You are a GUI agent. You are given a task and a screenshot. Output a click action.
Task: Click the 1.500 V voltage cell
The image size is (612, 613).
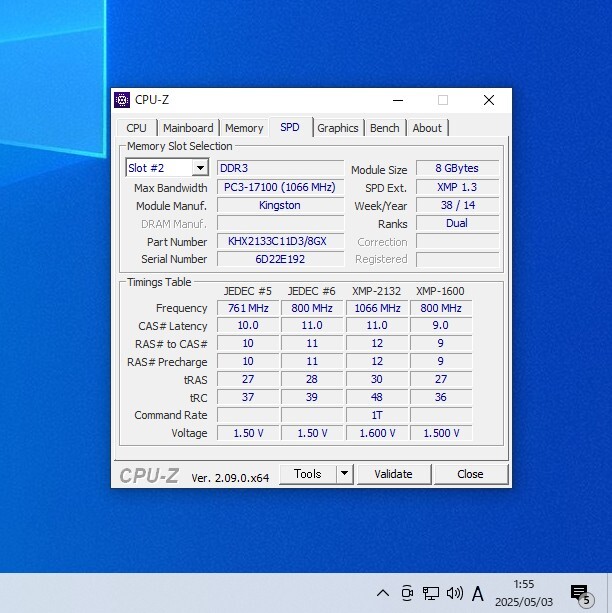pos(441,433)
